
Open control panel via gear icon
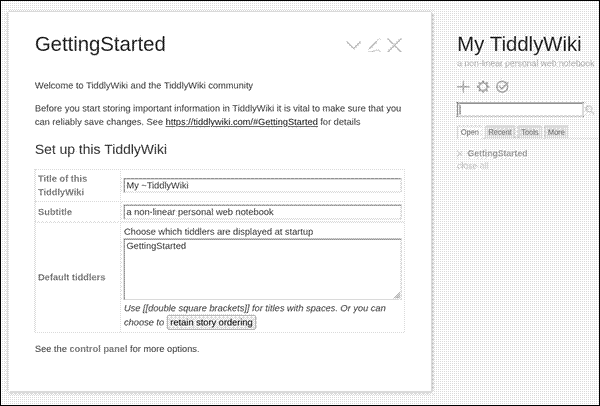[483, 87]
